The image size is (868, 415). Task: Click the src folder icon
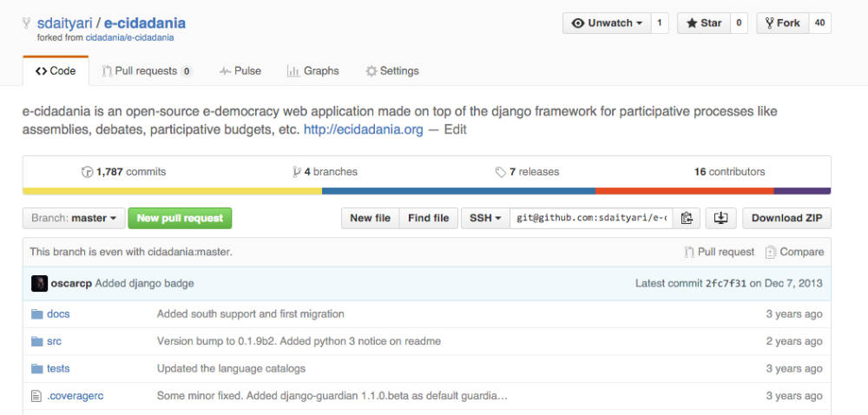[36, 341]
